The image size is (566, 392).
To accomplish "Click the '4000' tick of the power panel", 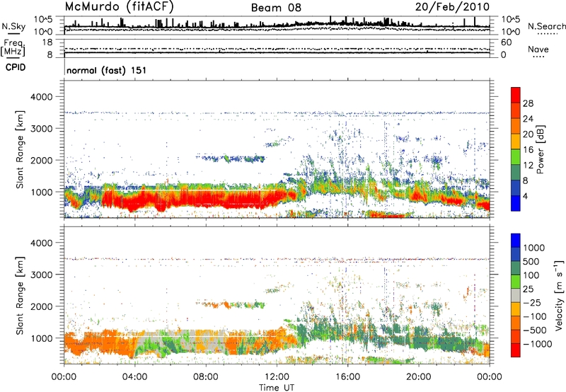I will click(x=41, y=97).
